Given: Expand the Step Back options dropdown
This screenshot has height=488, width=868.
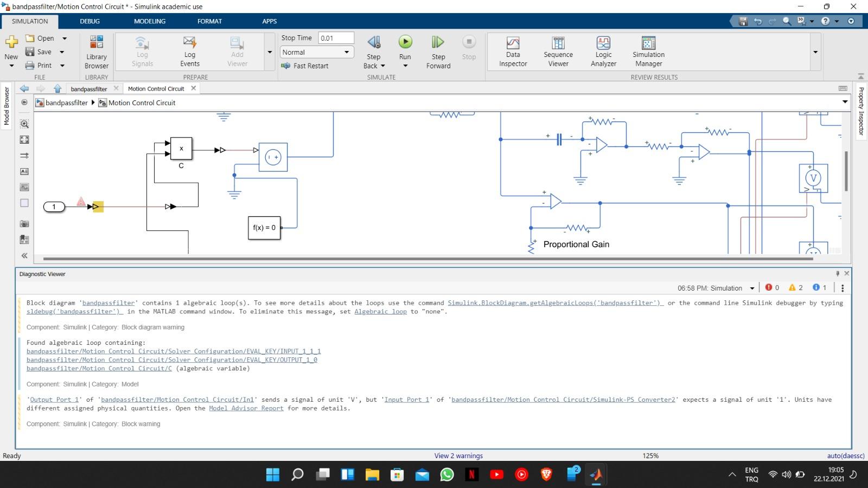Looking at the screenshot, I should pyautogui.click(x=383, y=66).
